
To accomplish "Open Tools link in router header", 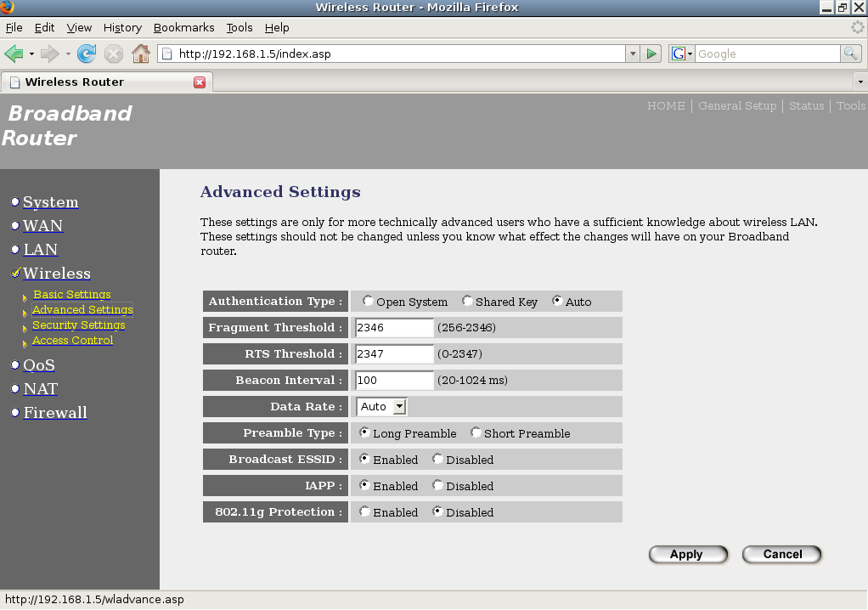I will click(851, 105).
